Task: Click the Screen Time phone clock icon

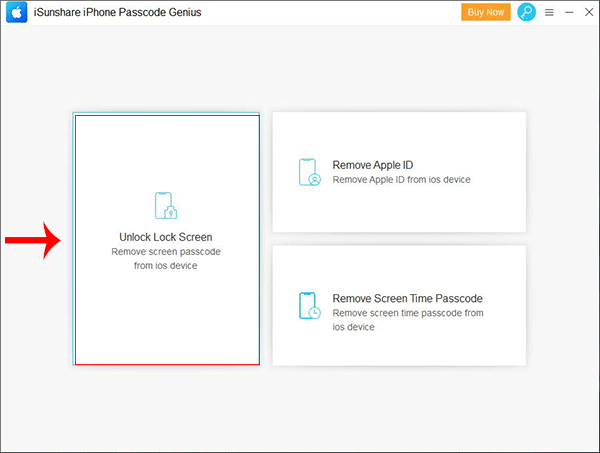Action: (x=310, y=306)
